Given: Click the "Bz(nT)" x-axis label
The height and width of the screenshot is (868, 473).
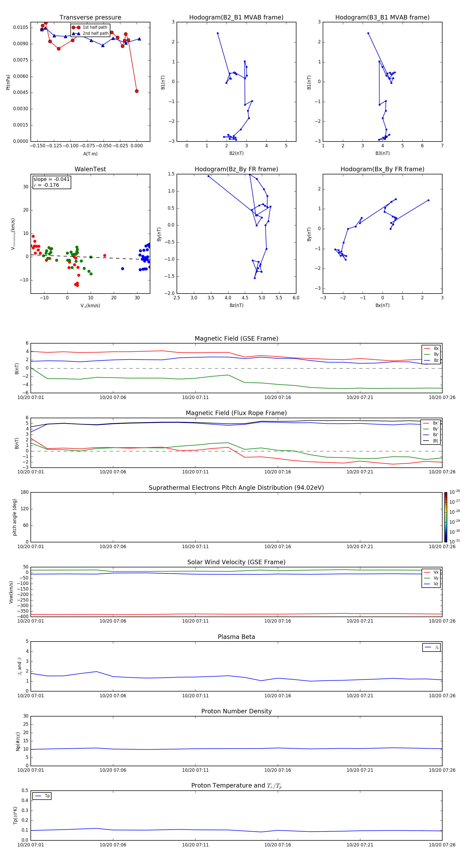Looking at the screenshot, I should point(236,305).
